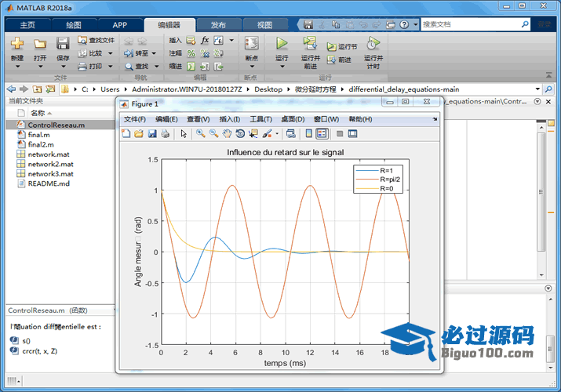Click the Zoom In tool in Figure 1
561x392 pixels.
pos(201,133)
